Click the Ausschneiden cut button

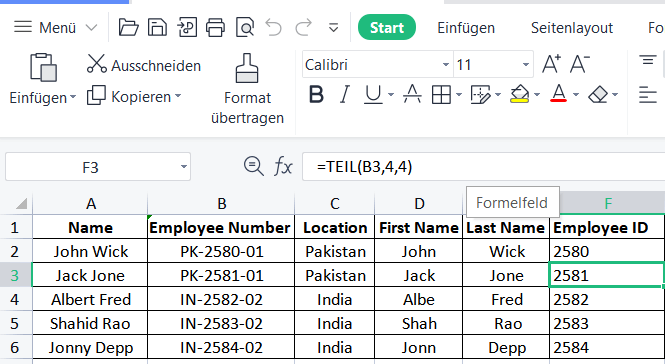144,65
